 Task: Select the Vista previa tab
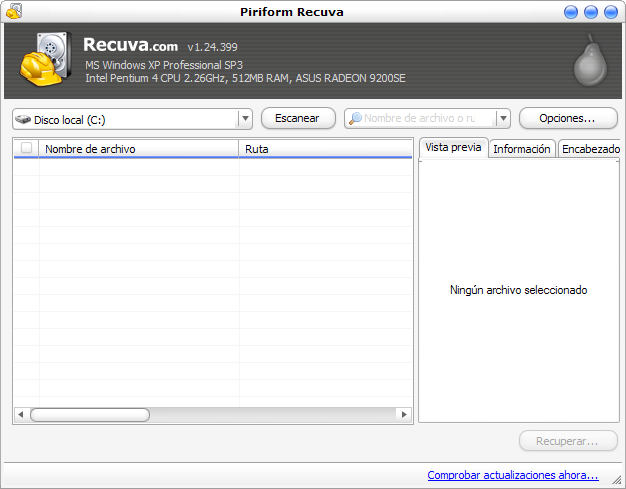(x=453, y=148)
